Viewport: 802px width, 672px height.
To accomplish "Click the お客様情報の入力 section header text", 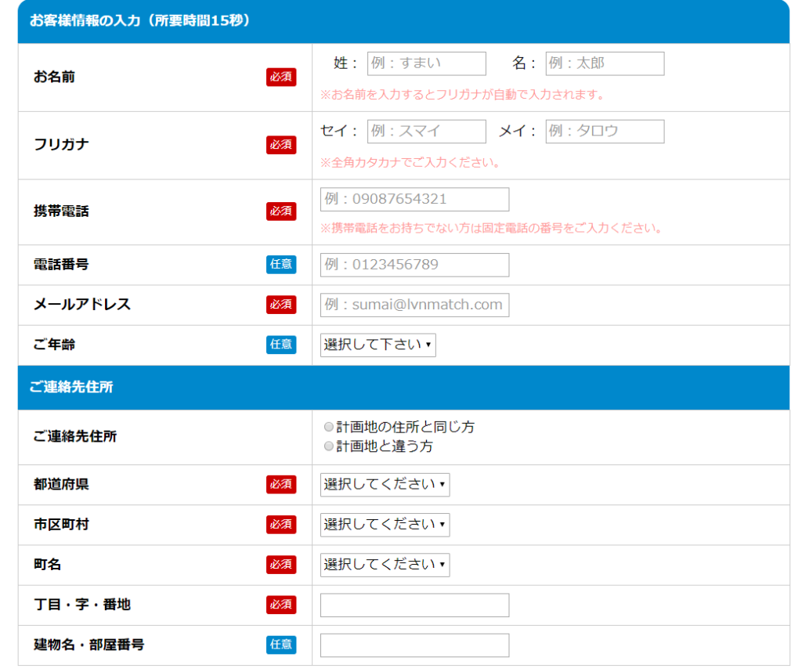I will pos(139,20).
